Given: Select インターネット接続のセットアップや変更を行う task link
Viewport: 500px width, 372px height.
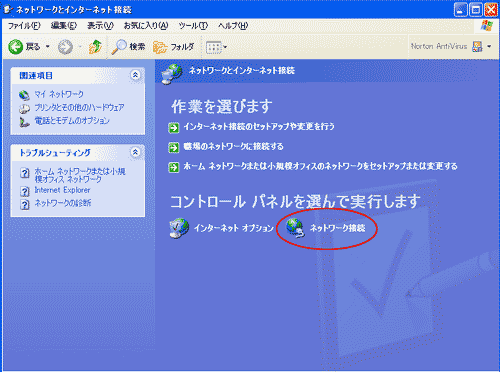Looking at the screenshot, I should tap(259, 127).
